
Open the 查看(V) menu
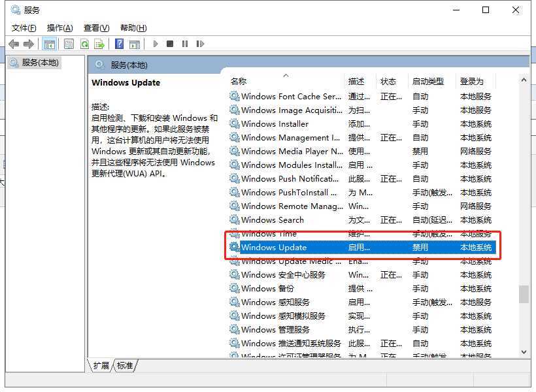click(x=96, y=28)
